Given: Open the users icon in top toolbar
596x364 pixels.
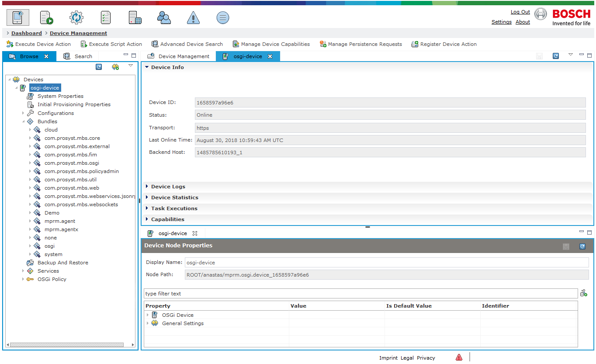Looking at the screenshot, I should pos(164,17).
